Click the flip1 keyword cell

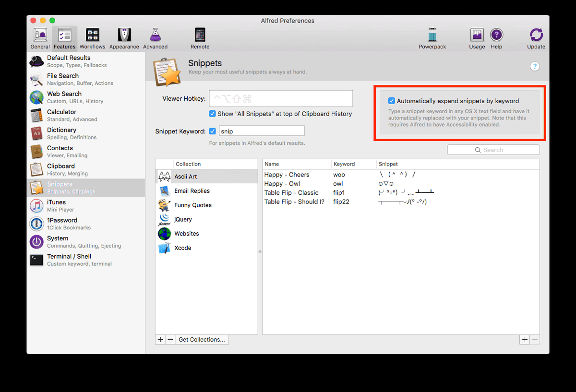pos(339,193)
